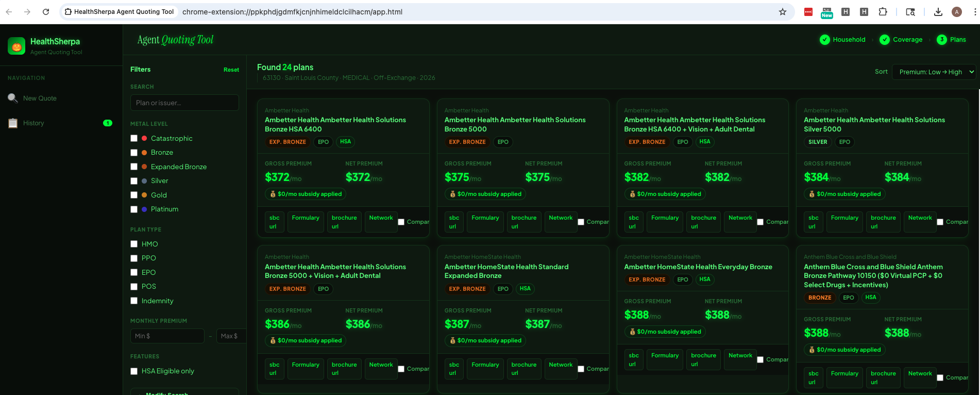Click the History clipboard icon
Viewport: 980px width, 395px height.
click(x=13, y=123)
